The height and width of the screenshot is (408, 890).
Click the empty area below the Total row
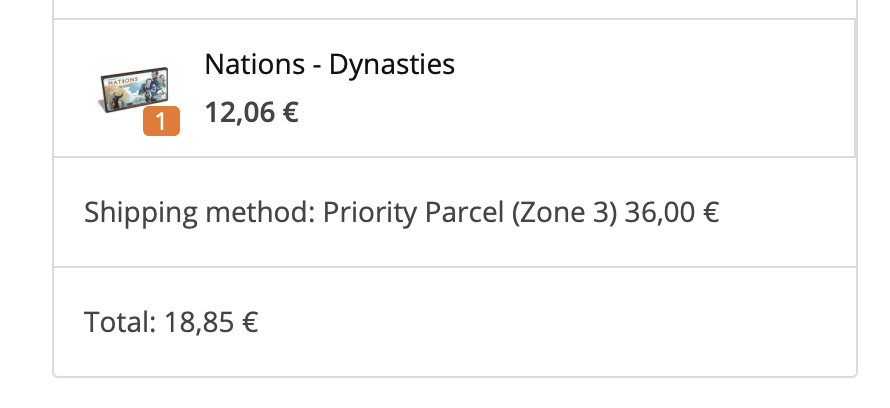coord(450,394)
